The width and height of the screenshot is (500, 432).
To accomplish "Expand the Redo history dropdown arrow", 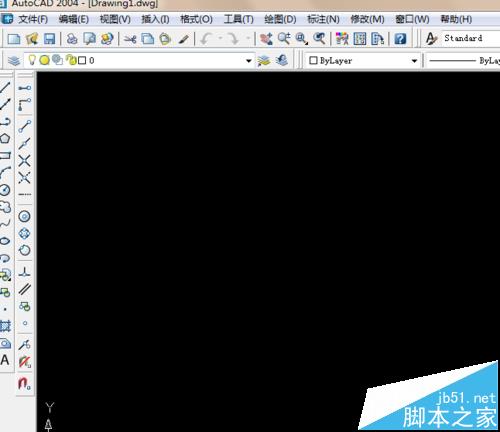I will [248, 39].
